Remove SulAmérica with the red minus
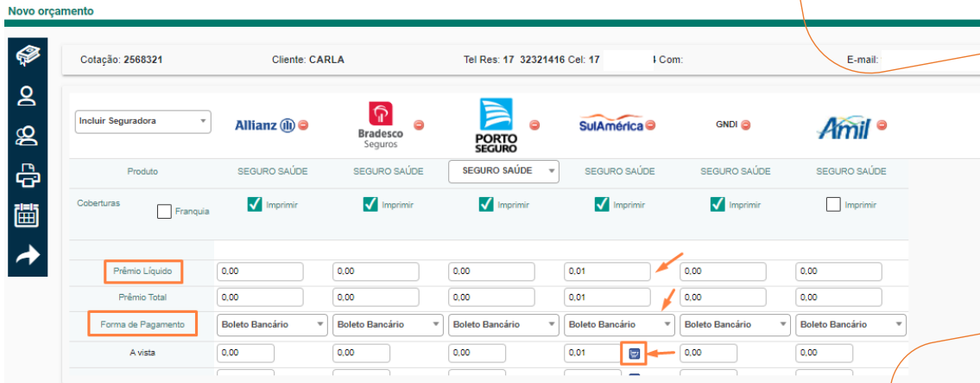Viewport: 980px width, 383px height. [x=650, y=124]
